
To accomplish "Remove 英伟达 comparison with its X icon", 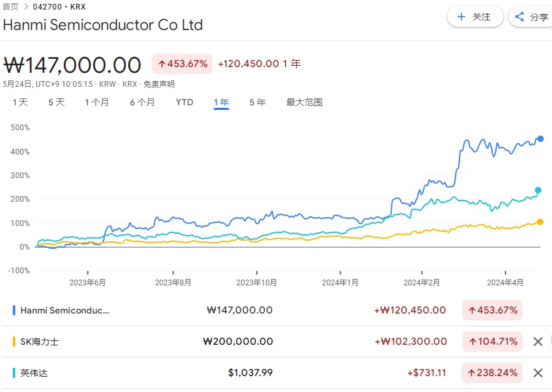I will (x=538, y=373).
